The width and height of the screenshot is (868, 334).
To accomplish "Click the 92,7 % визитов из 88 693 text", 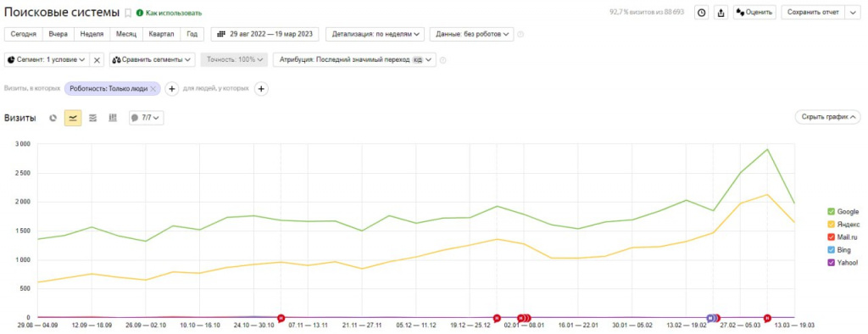I will pyautogui.click(x=647, y=12).
